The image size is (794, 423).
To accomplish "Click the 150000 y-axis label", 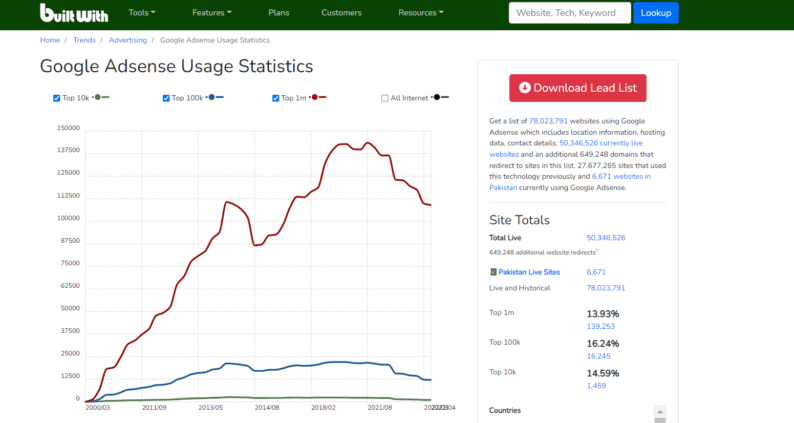I will pos(68,128).
